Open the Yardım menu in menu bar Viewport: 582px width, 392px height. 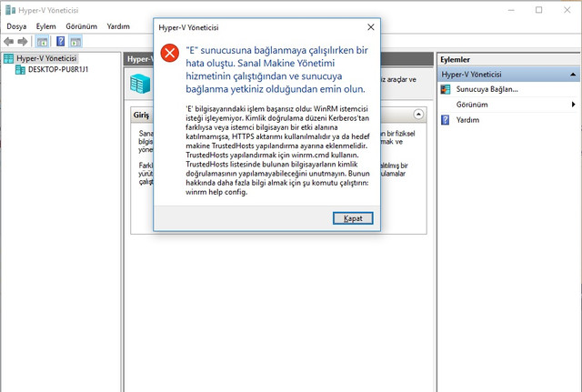click(118, 26)
